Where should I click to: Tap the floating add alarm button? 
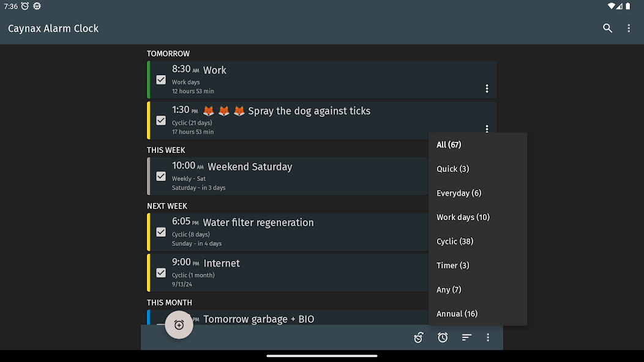pos(179,325)
